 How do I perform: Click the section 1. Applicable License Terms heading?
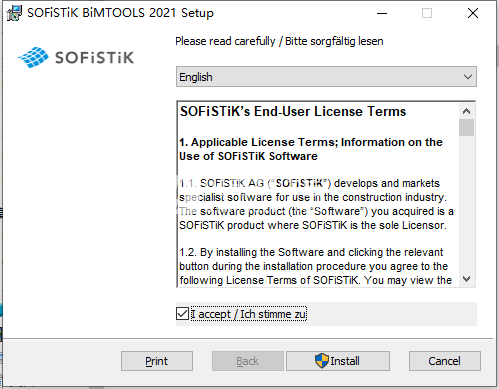click(x=311, y=149)
